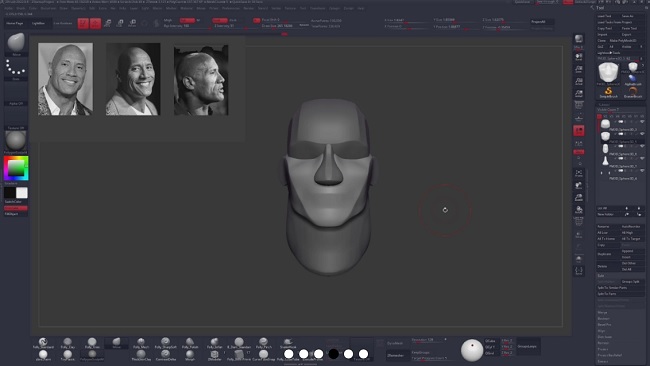The image size is (650, 366).
Task: Select the Move brush in bottom shelf
Action: coord(116,342)
